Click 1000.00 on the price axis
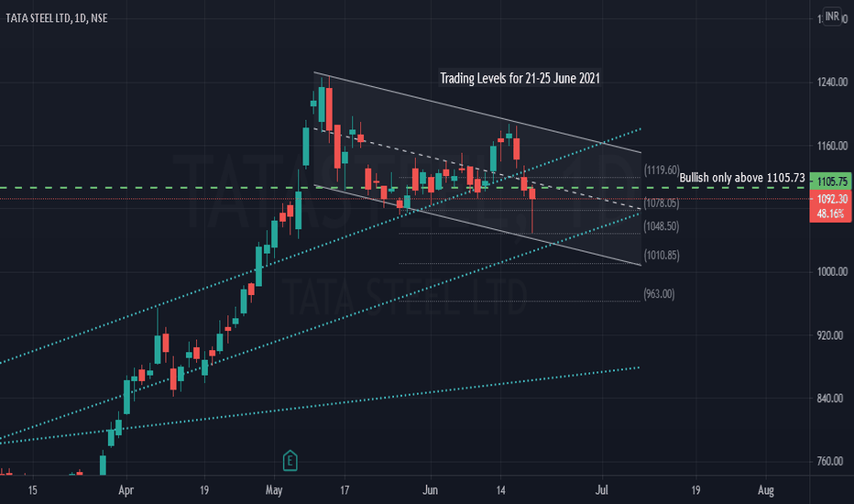This screenshot has width=854, height=504. click(x=832, y=272)
